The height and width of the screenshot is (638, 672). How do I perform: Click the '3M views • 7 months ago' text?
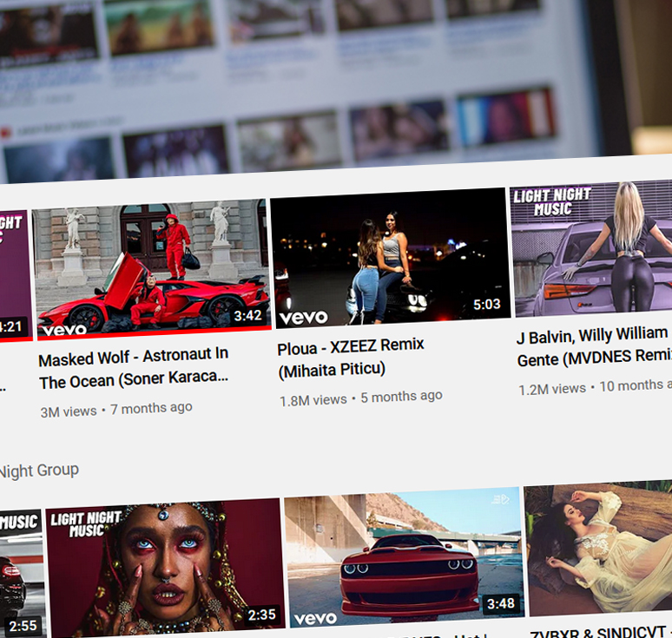coord(116,409)
